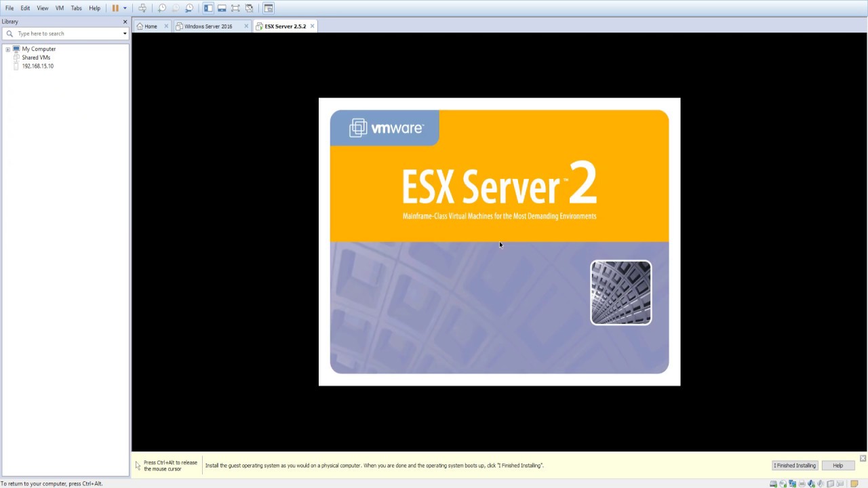Toggle the thumbnail bar toolbar icon

coord(222,8)
